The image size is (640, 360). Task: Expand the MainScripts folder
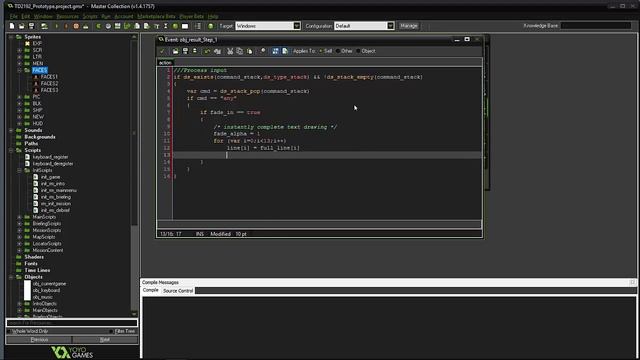[x=19, y=217]
